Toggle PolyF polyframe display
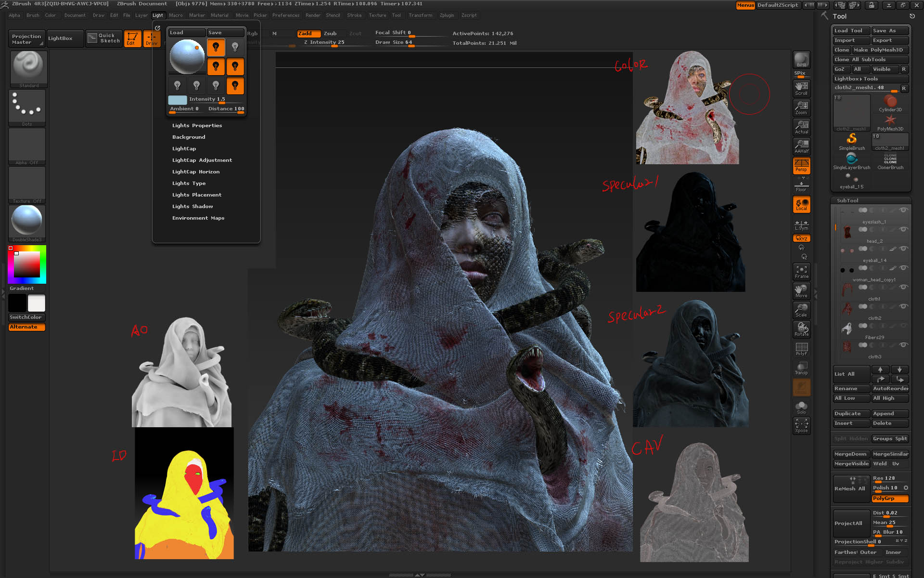 801,349
